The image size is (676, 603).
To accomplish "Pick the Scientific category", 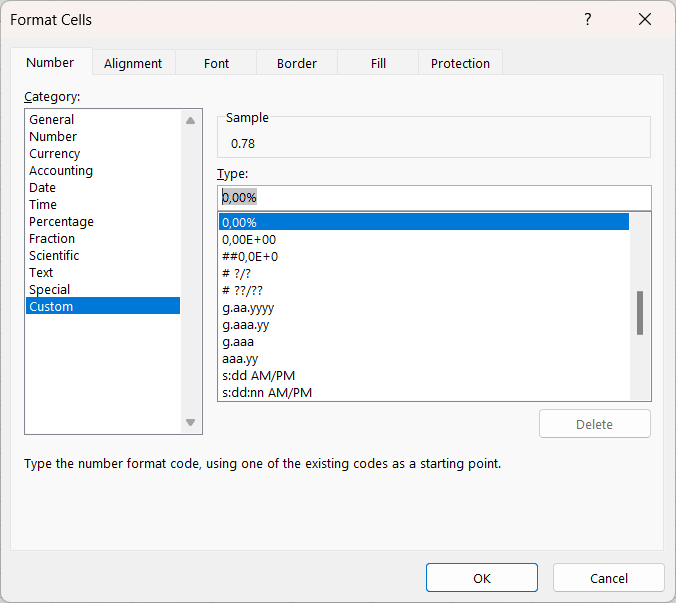I will click(x=54, y=256).
